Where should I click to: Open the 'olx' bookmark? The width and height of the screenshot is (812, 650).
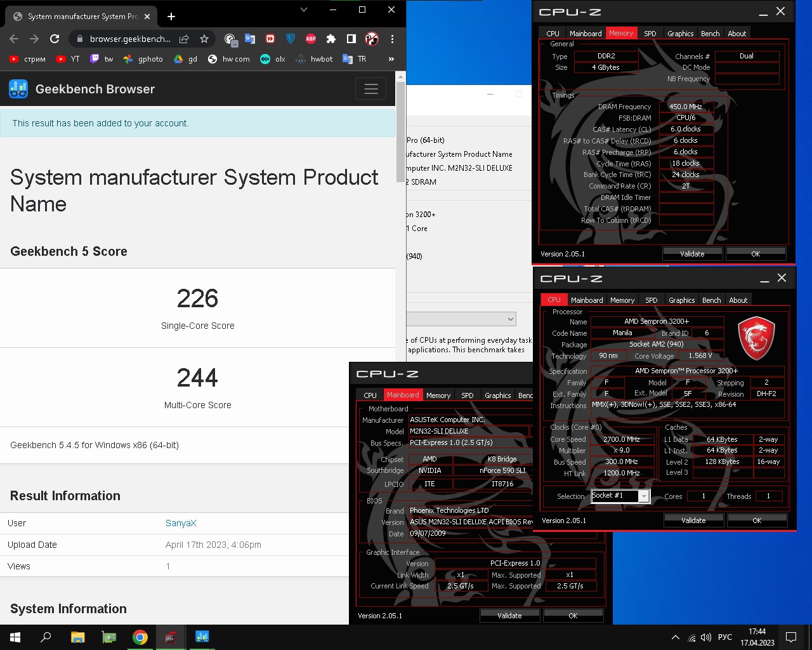tap(273, 59)
